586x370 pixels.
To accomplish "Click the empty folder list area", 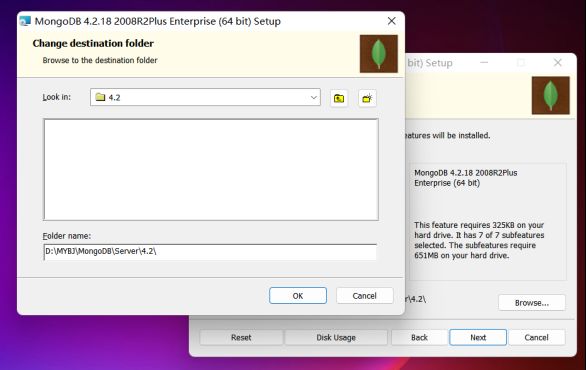I will (x=211, y=170).
